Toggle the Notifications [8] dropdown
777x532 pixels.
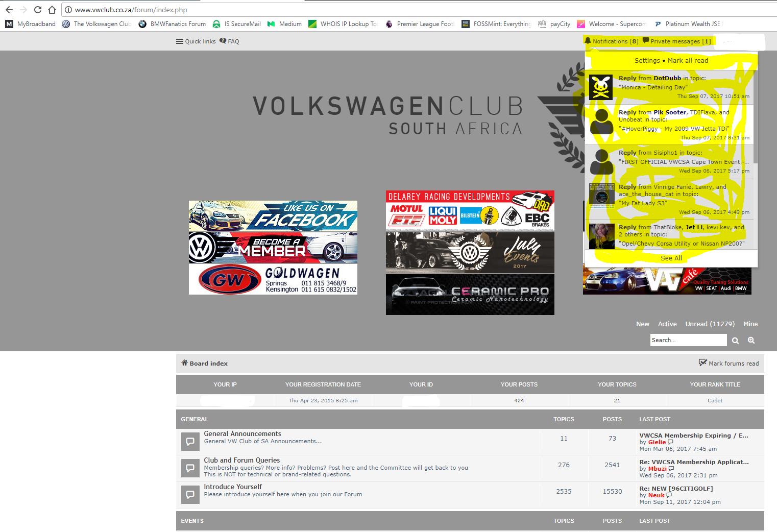coord(611,41)
